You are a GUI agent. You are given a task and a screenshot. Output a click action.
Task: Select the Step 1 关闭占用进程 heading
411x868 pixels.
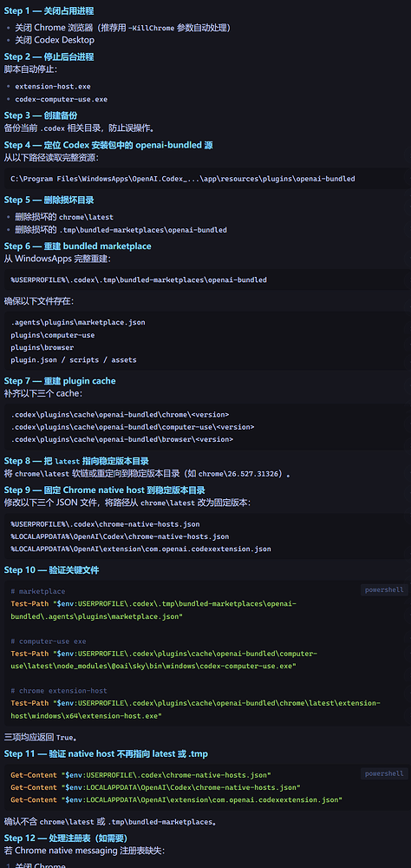pyautogui.click(x=50, y=11)
